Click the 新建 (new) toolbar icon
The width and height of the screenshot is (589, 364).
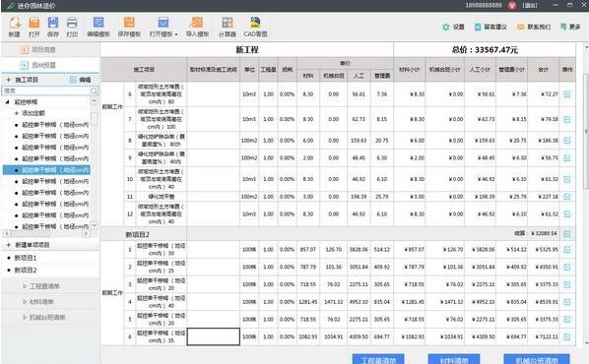tap(14, 27)
